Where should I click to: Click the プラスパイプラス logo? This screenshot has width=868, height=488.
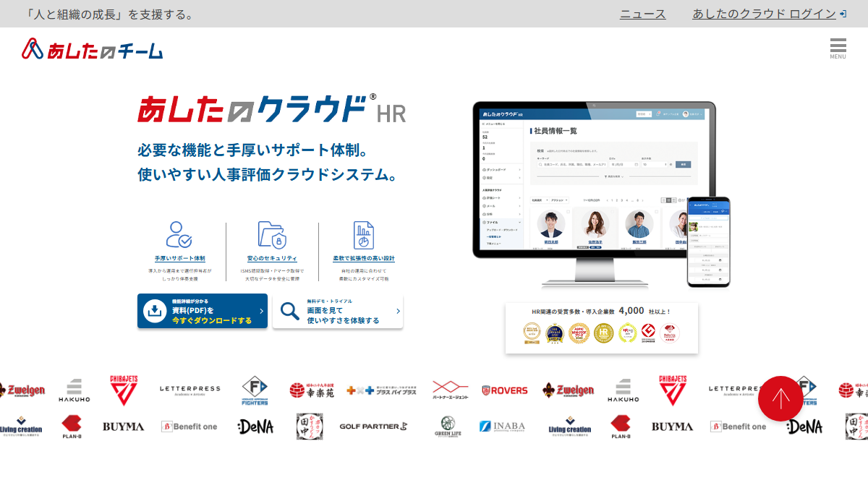[381, 390]
